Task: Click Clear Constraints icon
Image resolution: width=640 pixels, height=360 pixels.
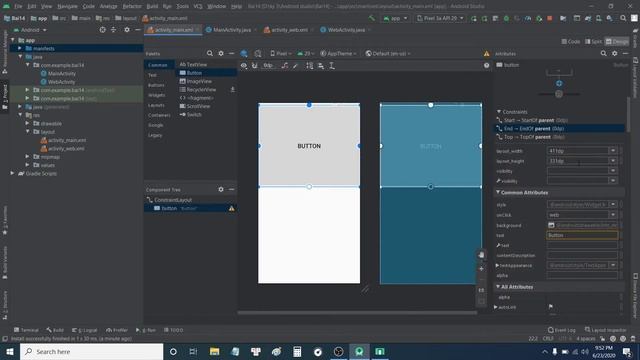Action: tap(284, 66)
